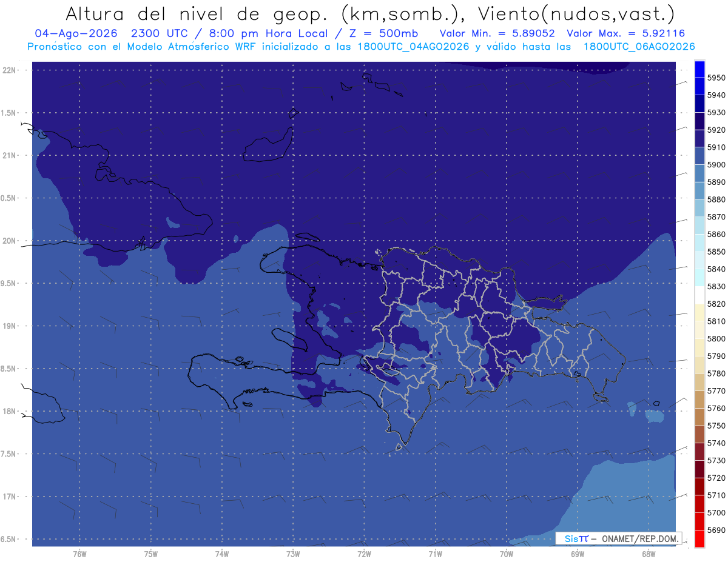Click the '5780' colorbar value

tap(716, 373)
